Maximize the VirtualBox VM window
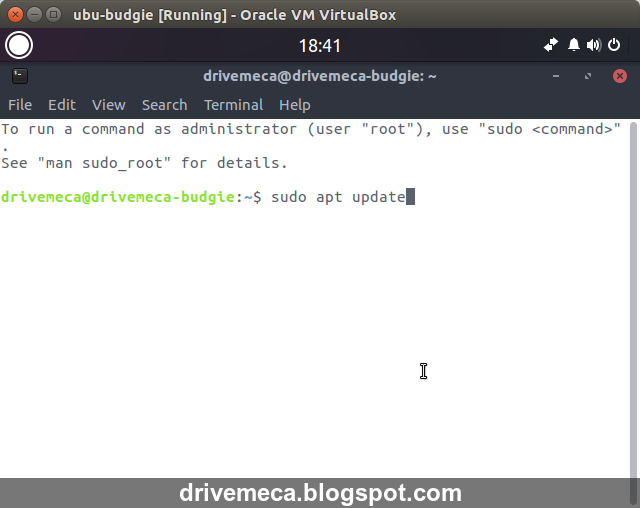Screen dimensions: 640x508 tap(53, 15)
